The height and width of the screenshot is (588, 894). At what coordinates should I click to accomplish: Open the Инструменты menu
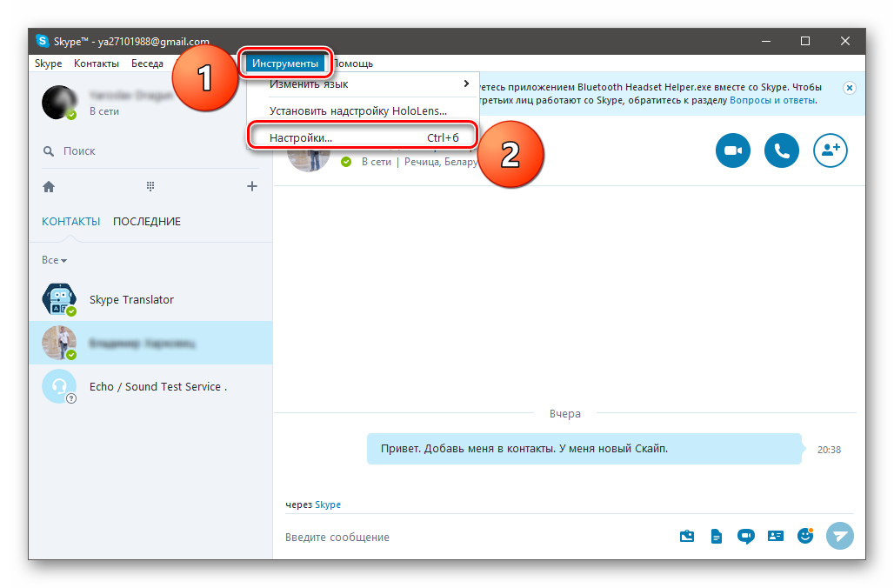coord(285,63)
